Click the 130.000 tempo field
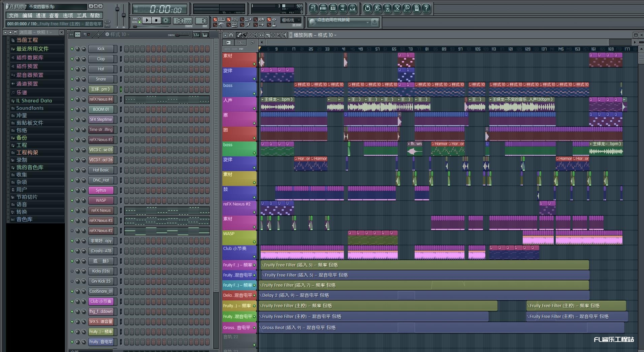The image size is (644, 352). point(183,21)
